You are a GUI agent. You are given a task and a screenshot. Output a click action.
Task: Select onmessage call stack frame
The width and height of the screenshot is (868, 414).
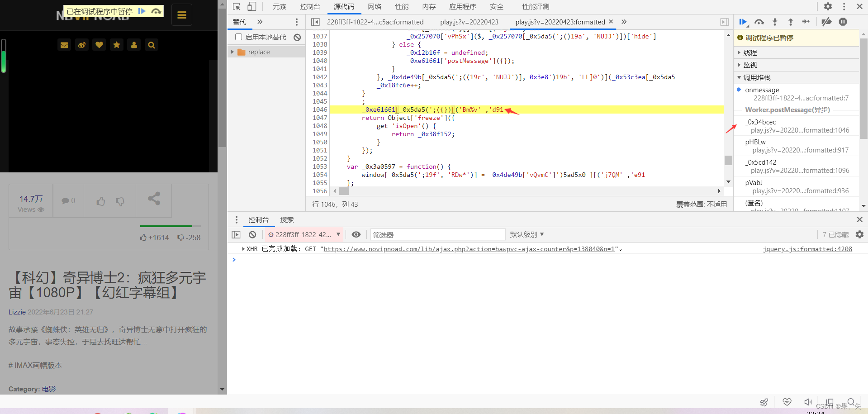[796, 94]
